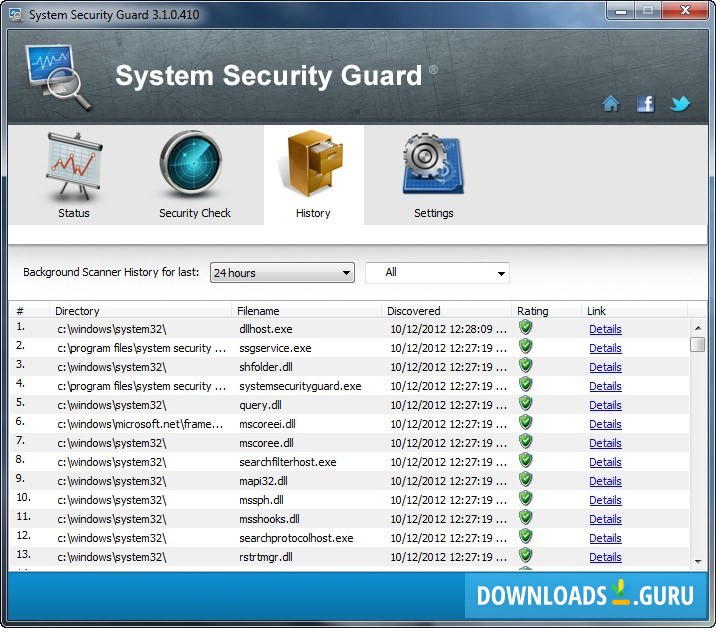Open Details link for shfolder.dll
This screenshot has width=716, height=628.
click(605, 367)
